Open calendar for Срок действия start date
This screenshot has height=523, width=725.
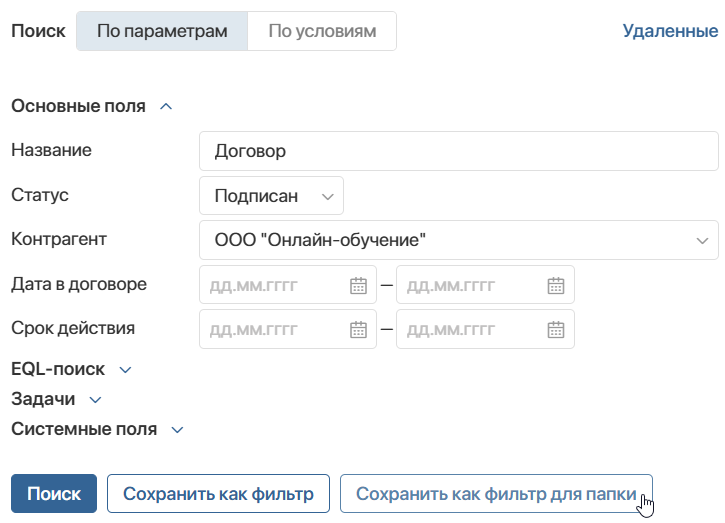358,329
